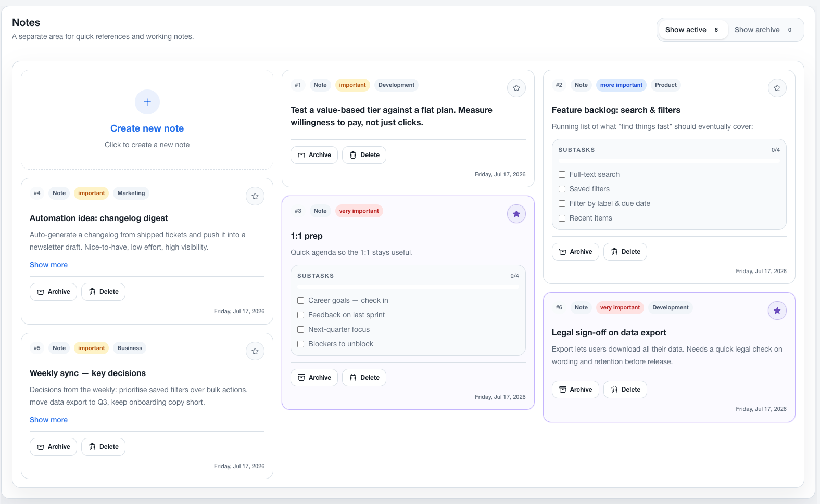Delete the Legal sign-off note

click(x=625, y=390)
